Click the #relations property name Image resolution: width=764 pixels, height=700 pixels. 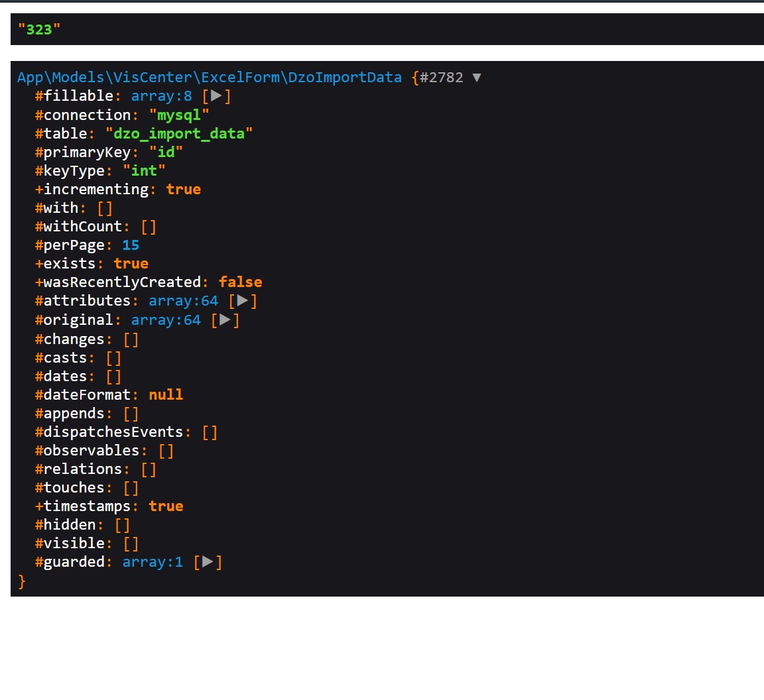click(78, 469)
